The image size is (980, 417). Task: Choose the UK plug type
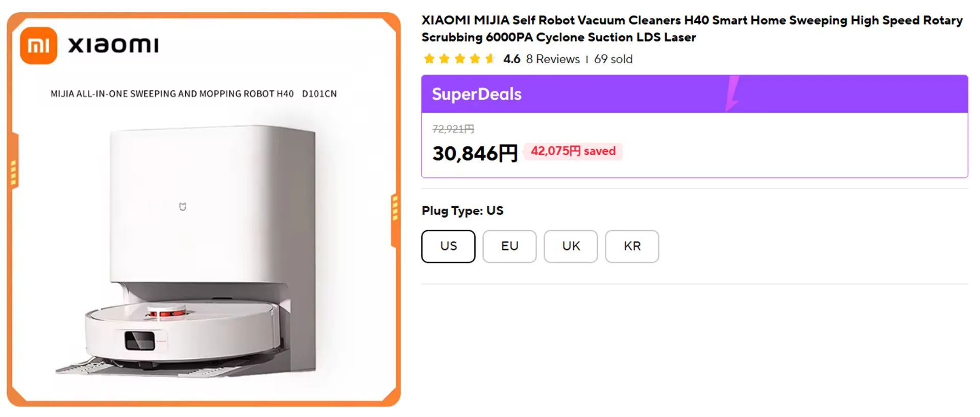pos(571,247)
